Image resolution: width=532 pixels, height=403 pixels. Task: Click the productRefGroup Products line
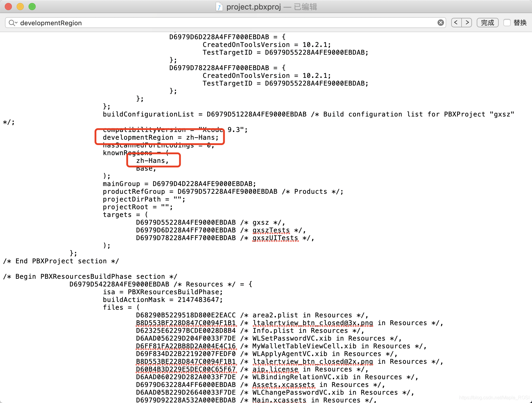[x=223, y=191]
